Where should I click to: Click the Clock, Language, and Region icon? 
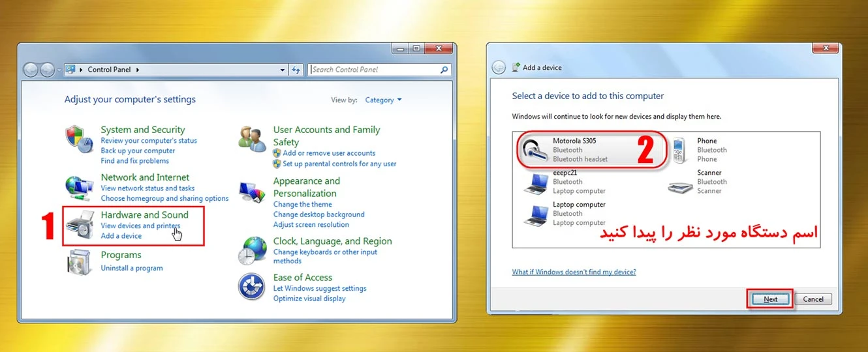tap(252, 251)
